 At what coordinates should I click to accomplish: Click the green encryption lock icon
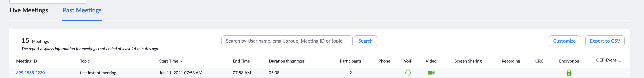pyautogui.click(x=569, y=73)
